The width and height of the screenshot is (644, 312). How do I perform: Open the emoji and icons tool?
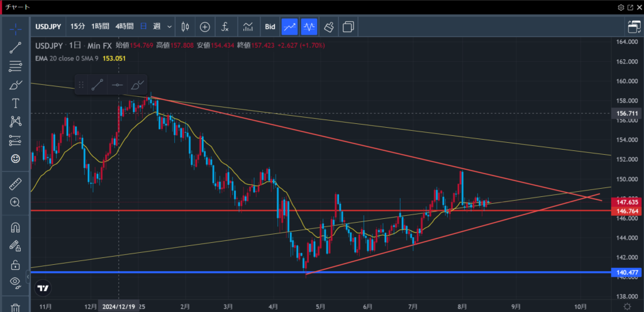pos(16,159)
